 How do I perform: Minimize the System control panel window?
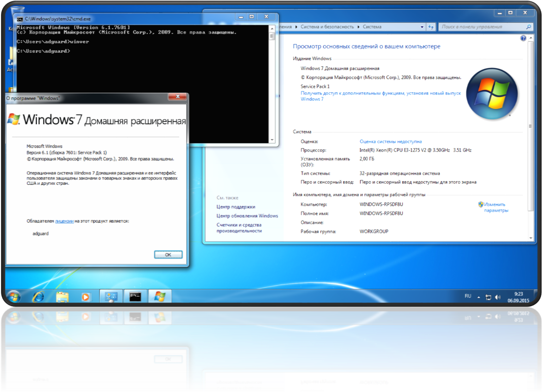[x=500, y=13]
